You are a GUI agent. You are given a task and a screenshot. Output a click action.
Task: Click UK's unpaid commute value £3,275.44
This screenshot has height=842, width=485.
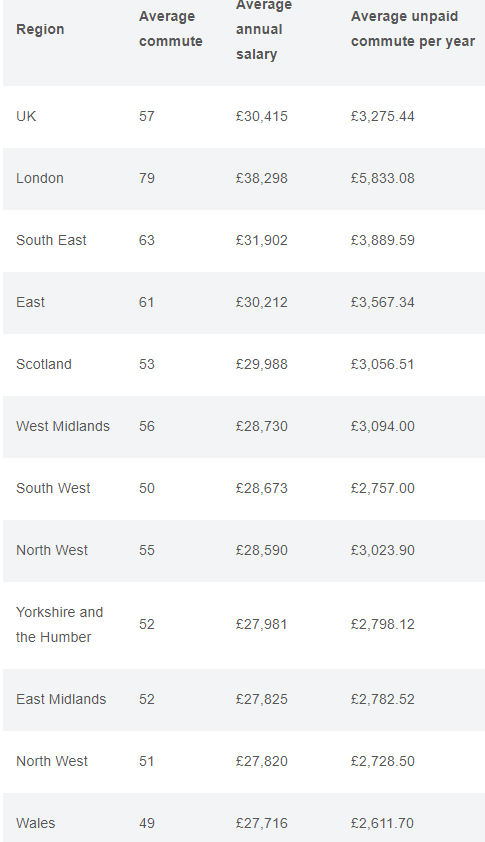tap(382, 117)
